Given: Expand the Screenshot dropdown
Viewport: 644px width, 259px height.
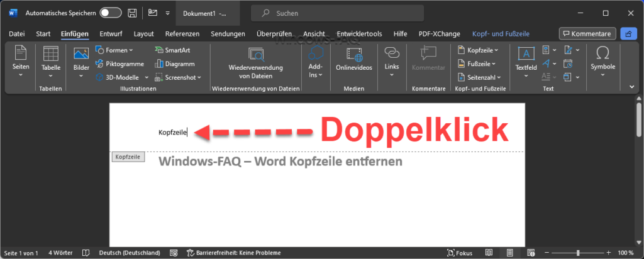Looking at the screenshot, I should pyautogui.click(x=199, y=77).
